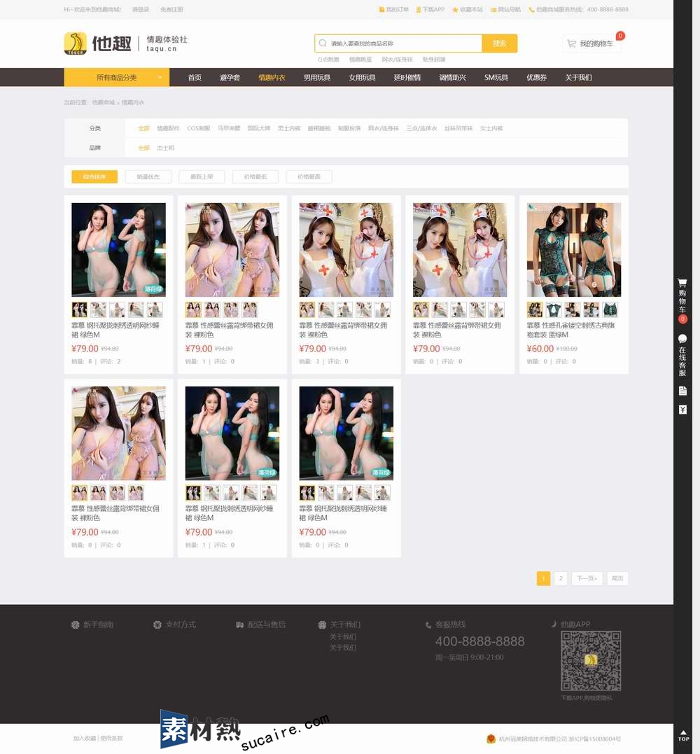Click the 尾页 pagination button
The height and width of the screenshot is (754, 700).
tap(617, 578)
